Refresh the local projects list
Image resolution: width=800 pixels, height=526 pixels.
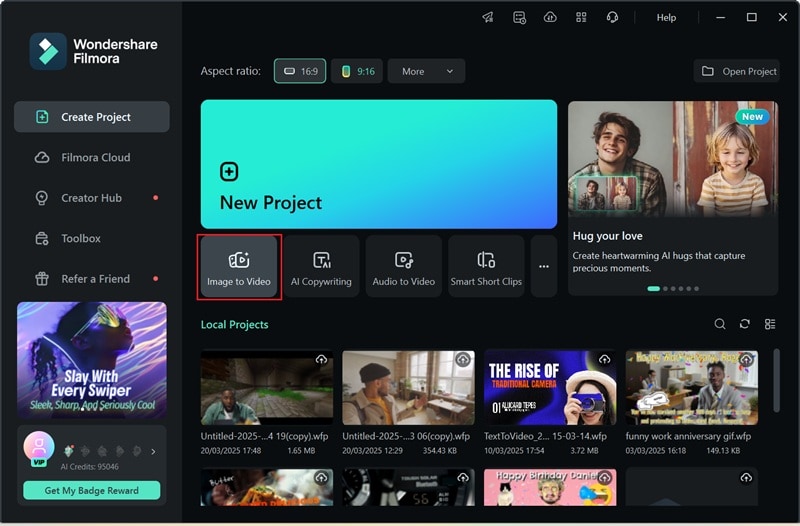click(745, 324)
